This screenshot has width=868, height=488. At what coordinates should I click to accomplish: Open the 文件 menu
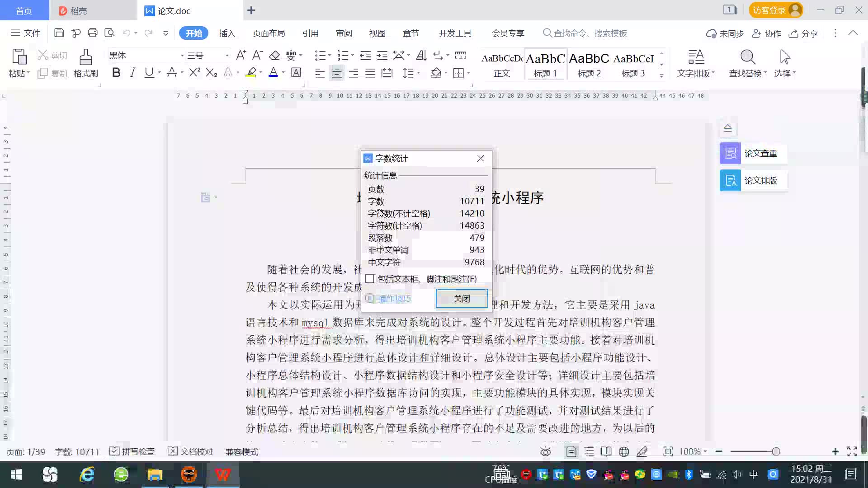point(26,33)
